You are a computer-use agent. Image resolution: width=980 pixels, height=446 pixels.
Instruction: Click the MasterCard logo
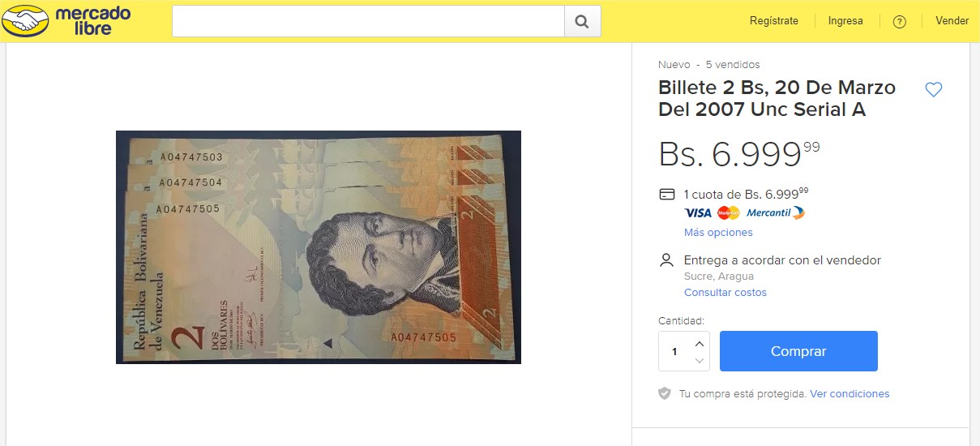(729, 213)
